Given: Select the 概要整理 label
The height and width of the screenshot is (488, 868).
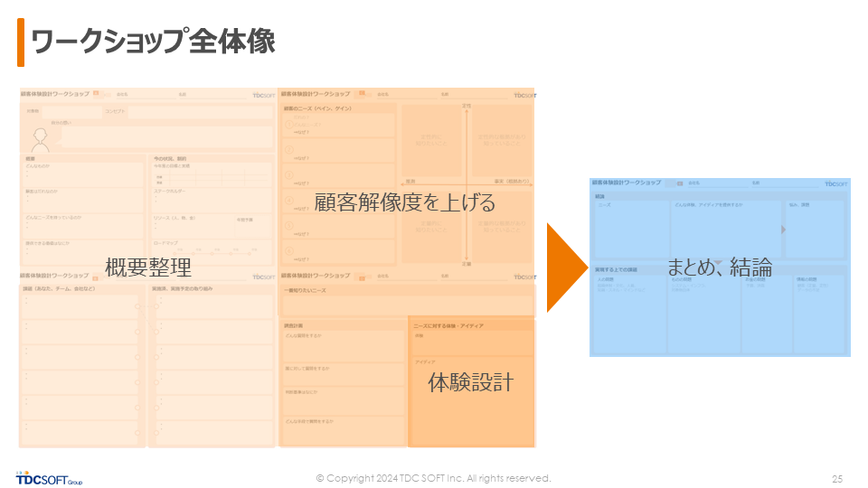Looking at the screenshot, I should point(148,267).
